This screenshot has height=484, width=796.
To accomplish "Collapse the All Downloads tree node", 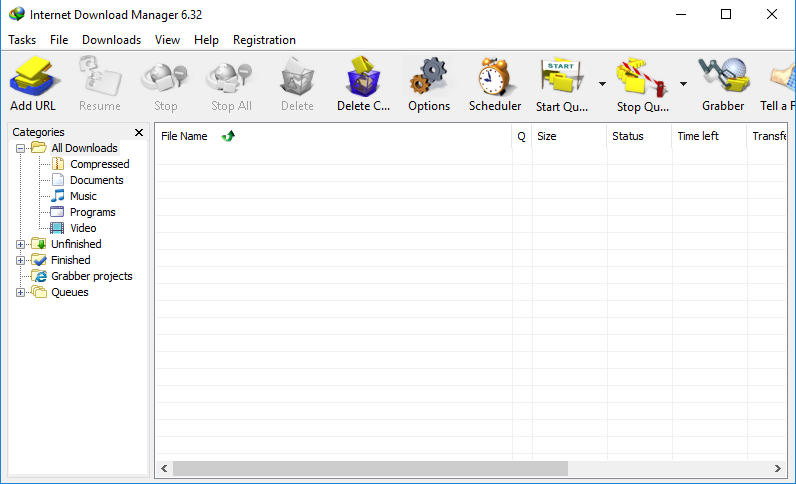I will 20,148.
